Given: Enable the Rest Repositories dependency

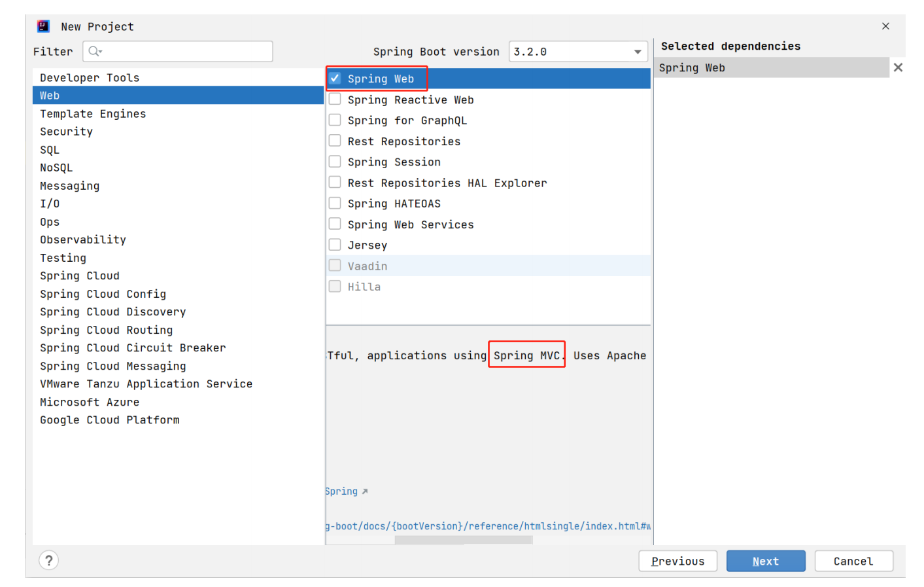Looking at the screenshot, I should 335,140.
